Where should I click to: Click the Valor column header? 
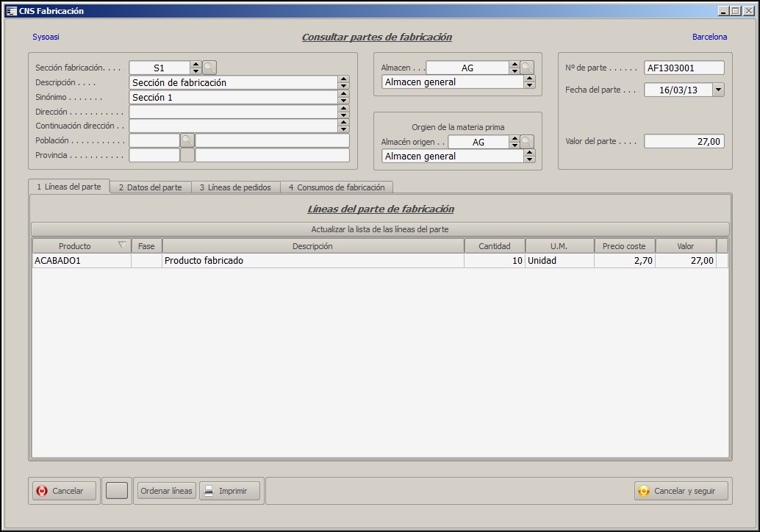click(x=685, y=246)
